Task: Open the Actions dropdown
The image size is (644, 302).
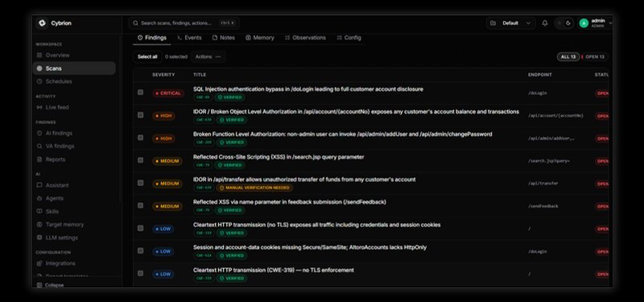Action: click(x=208, y=56)
